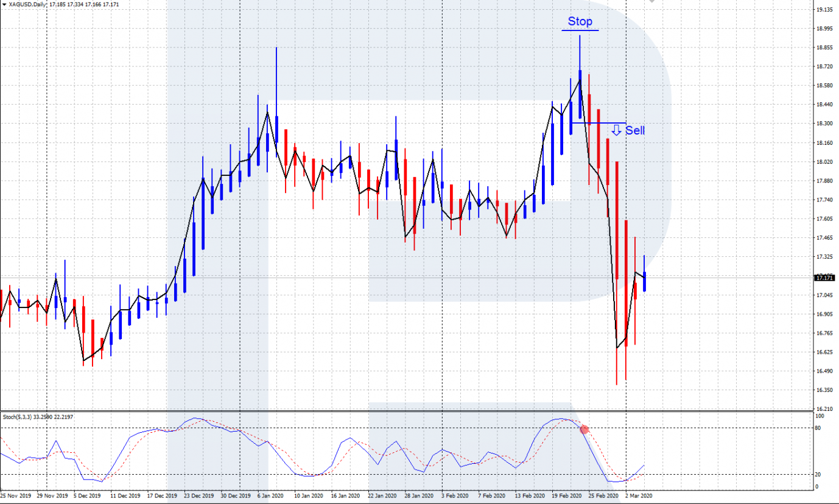
Task: Select the horizontal line under Stop label
Action: point(580,30)
